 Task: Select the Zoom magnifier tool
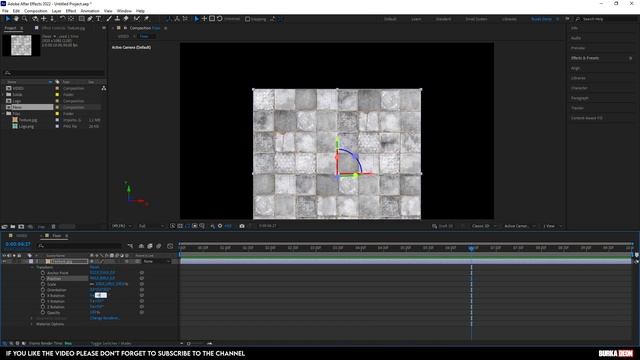click(24, 19)
